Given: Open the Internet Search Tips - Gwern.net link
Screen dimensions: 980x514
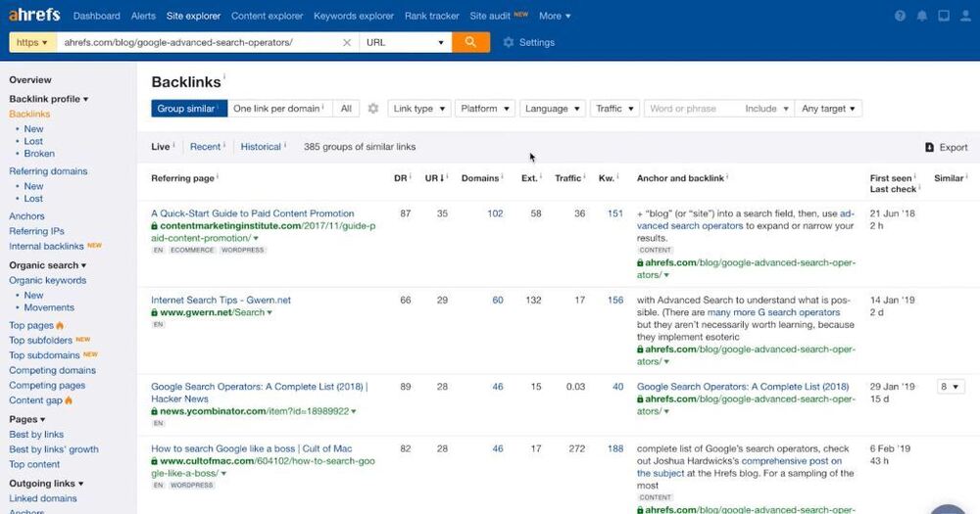Looking at the screenshot, I should pos(220,300).
